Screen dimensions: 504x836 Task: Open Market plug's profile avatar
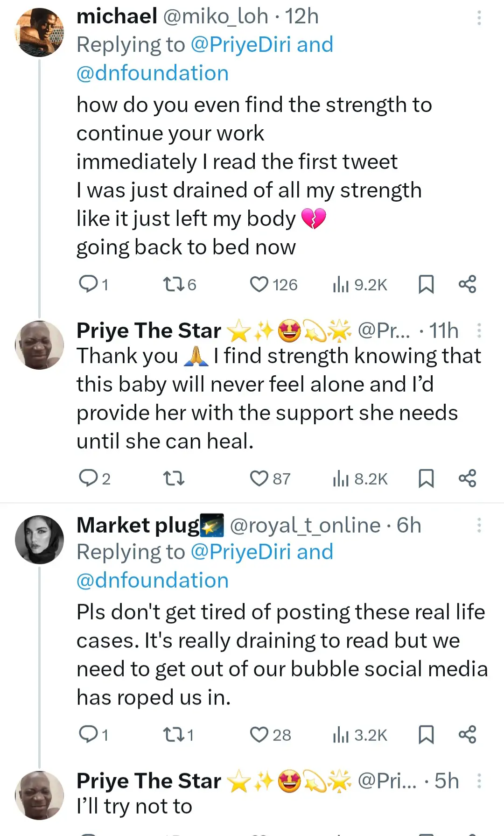[40, 540]
